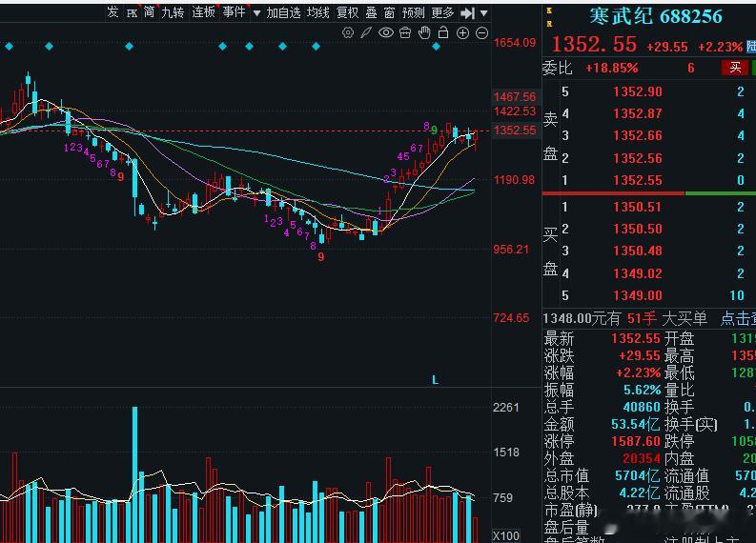Screen dimensions: 756x543
Task: Click the red 买 buy button
Action: 735,68
